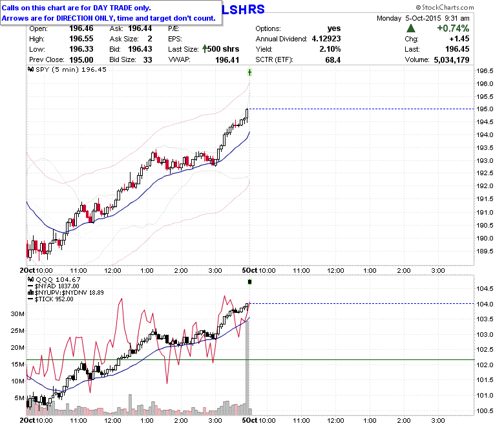Click the 100.5 label on QQQ price axis
The width and height of the screenshot is (504, 426).
coord(485,410)
